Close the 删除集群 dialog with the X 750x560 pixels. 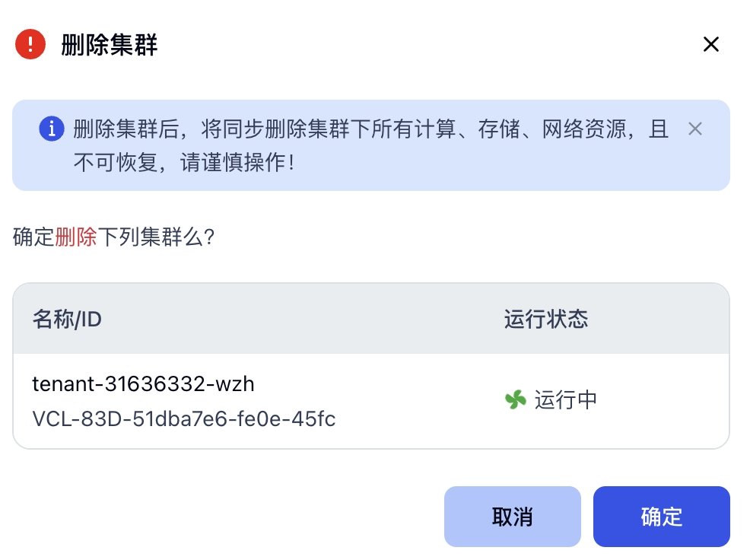click(x=710, y=45)
